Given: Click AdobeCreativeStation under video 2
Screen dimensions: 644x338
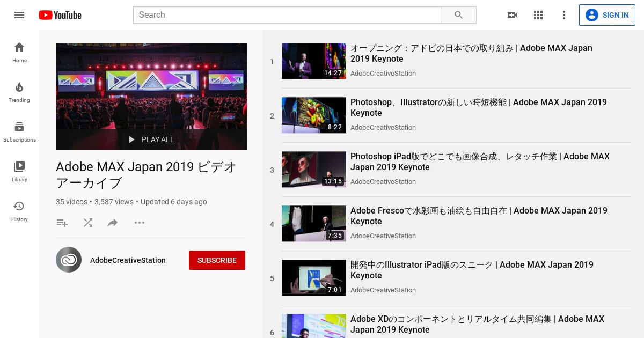Looking at the screenshot, I should [x=383, y=127].
